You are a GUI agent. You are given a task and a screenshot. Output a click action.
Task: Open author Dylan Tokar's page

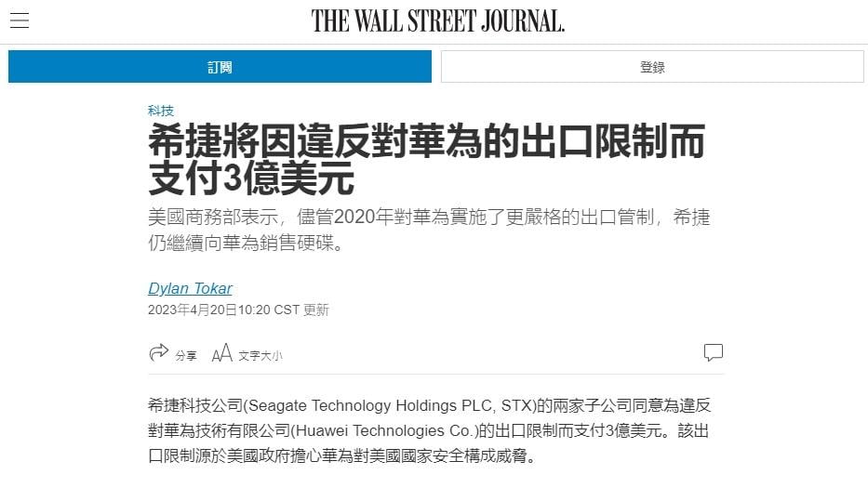(190, 288)
